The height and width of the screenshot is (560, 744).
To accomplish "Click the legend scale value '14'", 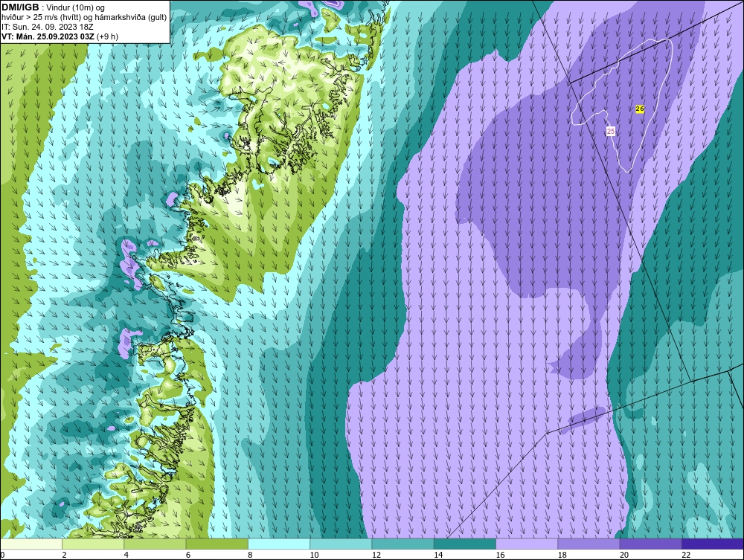I will pyautogui.click(x=438, y=556).
